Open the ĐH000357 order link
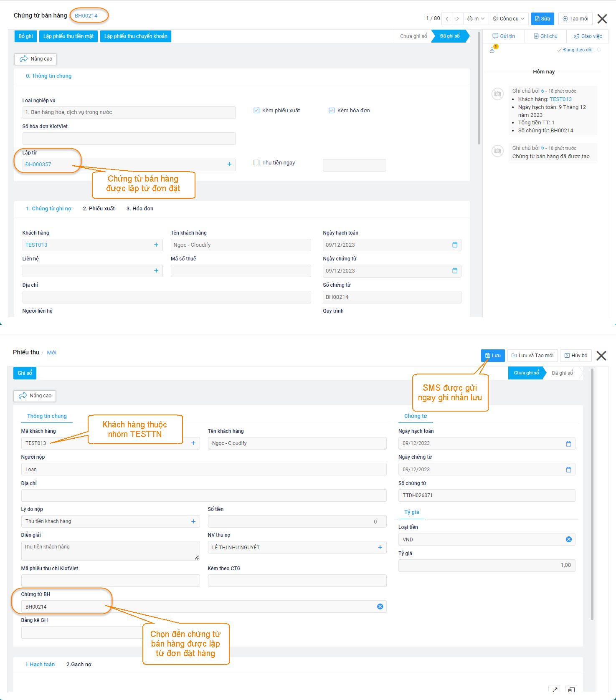The height and width of the screenshot is (700, 616). coord(38,164)
